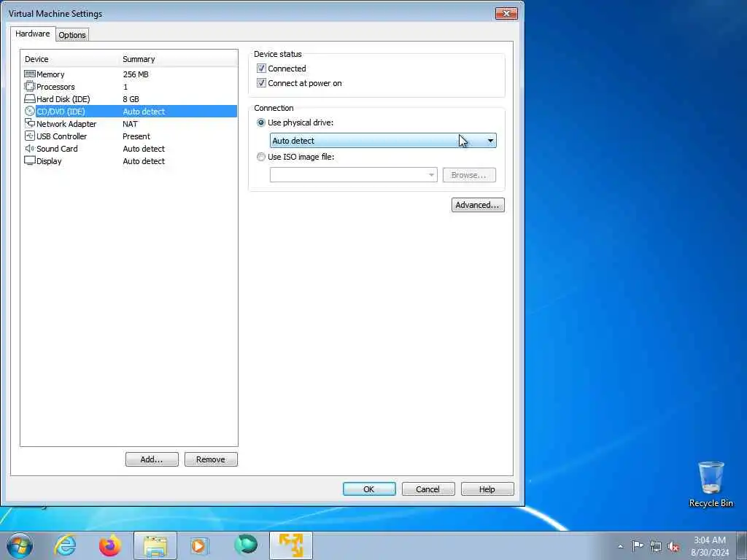Click Show desktop button at taskbar end
747x560 pixels.
click(x=742, y=545)
